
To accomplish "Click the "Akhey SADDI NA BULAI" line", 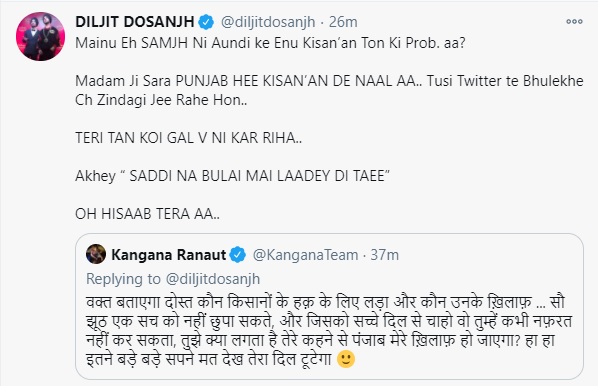I will click(x=233, y=176).
